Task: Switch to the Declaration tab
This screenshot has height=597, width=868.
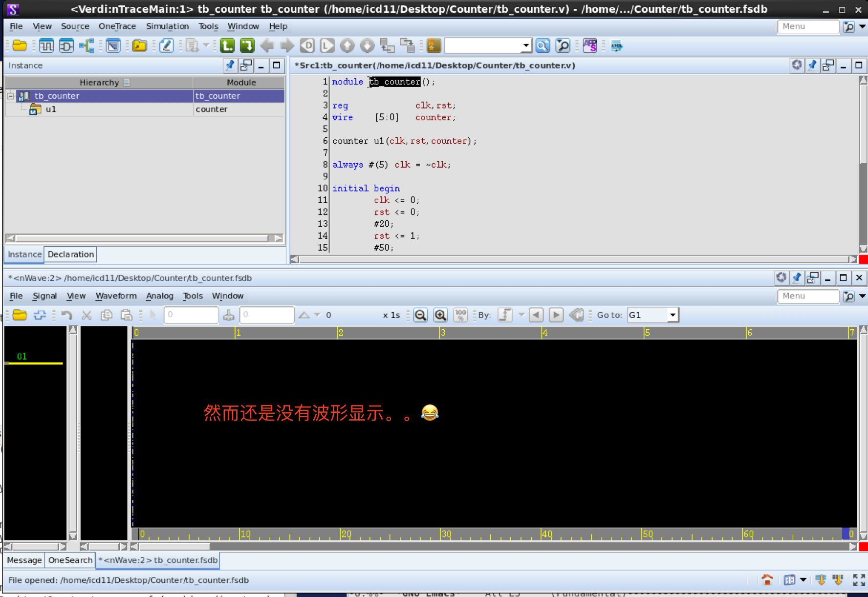Action: (x=70, y=254)
